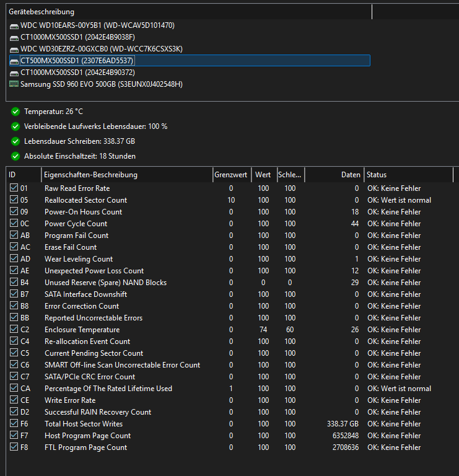Sort by Eigenschaften-Beschreibung column header
The image size is (459, 476).
[127, 175]
